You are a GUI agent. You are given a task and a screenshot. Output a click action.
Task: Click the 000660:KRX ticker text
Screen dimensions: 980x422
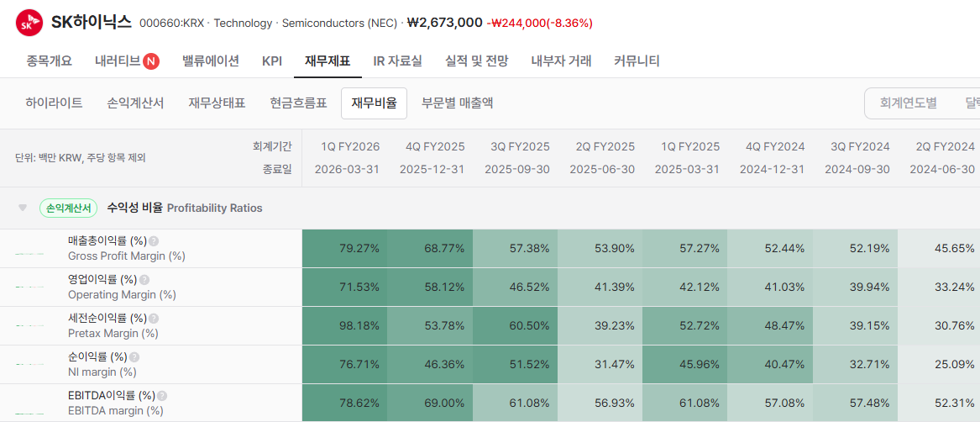pos(172,24)
